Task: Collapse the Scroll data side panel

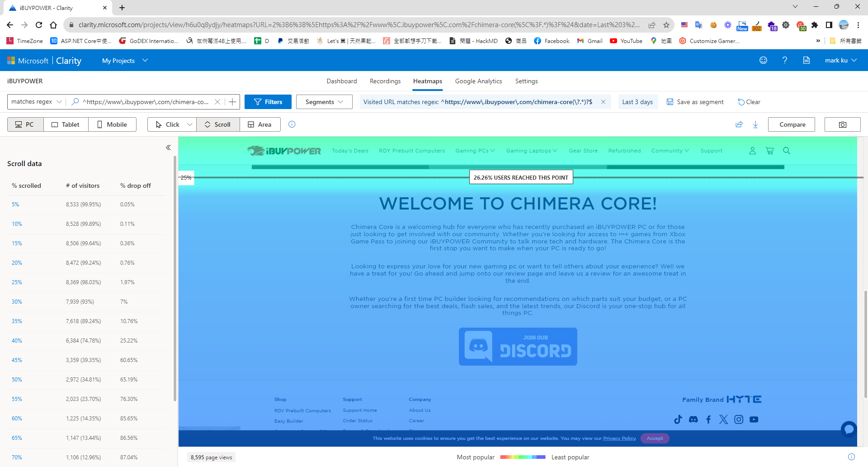Action: tap(168, 148)
